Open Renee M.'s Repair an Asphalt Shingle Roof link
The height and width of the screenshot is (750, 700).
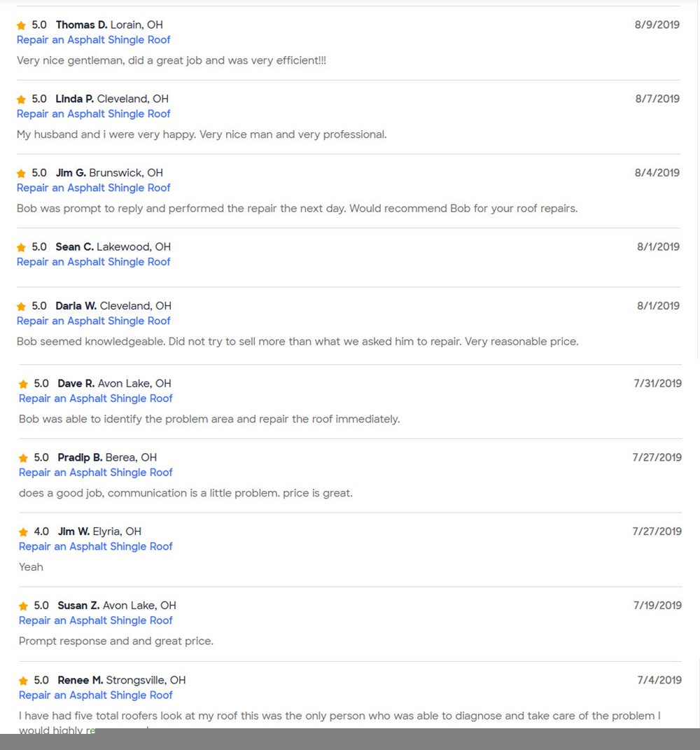[x=95, y=695]
